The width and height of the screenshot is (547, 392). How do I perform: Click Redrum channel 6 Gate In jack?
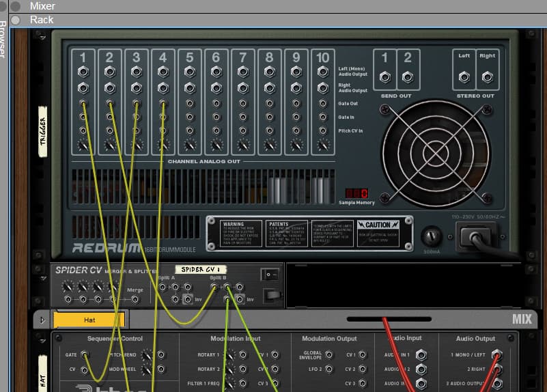coord(216,117)
